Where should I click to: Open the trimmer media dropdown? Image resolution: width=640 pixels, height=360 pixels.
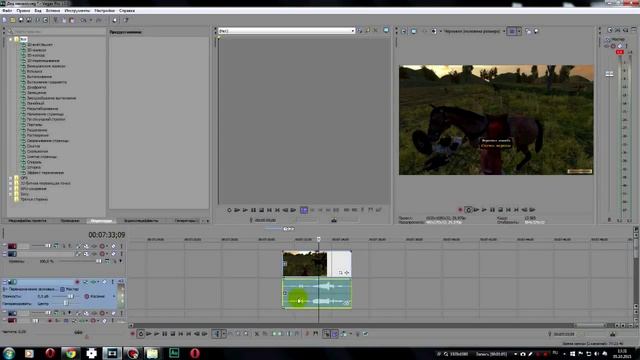353,31
